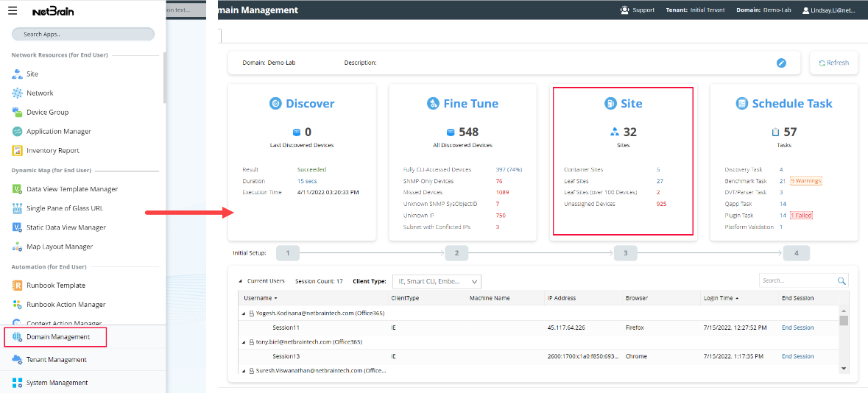This screenshot has height=393, width=868.
Task: Collapse Yogesh.Kodisana user row
Action: pyautogui.click(x=244, y=314)
